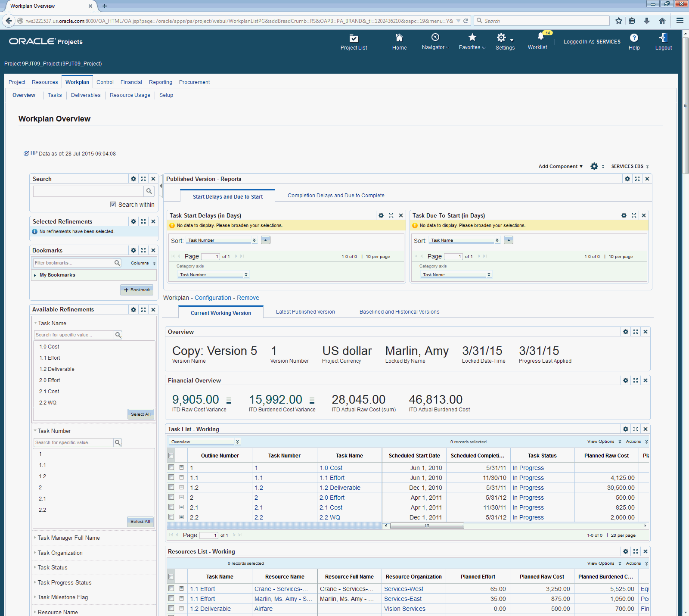Maximize the Selected Refinements panel
The image size is (689, 616).
(x=143, y=221)
